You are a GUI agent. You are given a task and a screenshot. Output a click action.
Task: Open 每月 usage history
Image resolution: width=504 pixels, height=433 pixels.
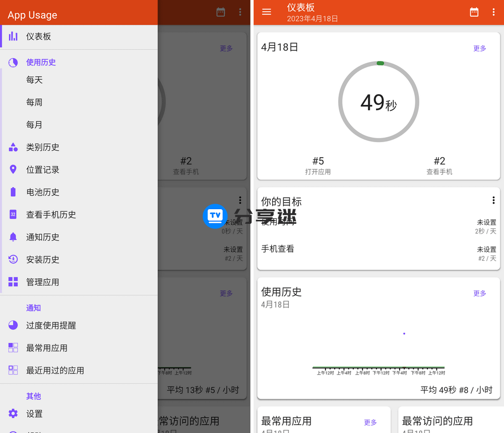(x=34, y=125)
